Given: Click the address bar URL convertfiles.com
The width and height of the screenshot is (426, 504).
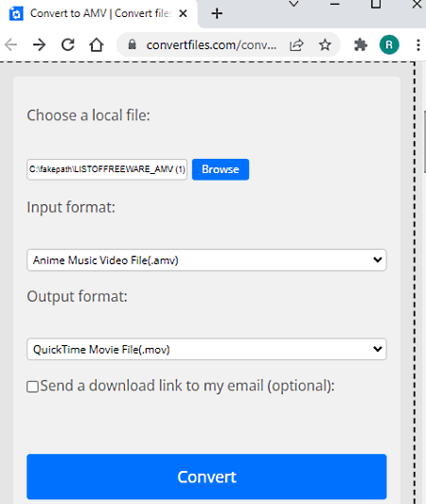Looking at the screenshot, I should point(211,45).
